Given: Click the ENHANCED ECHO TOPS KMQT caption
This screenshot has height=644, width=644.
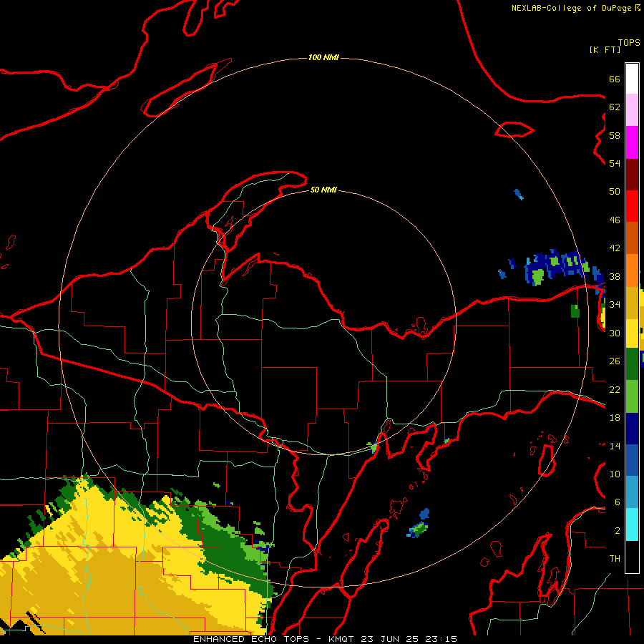Looking at the screenshot, I should pos(325,639).
